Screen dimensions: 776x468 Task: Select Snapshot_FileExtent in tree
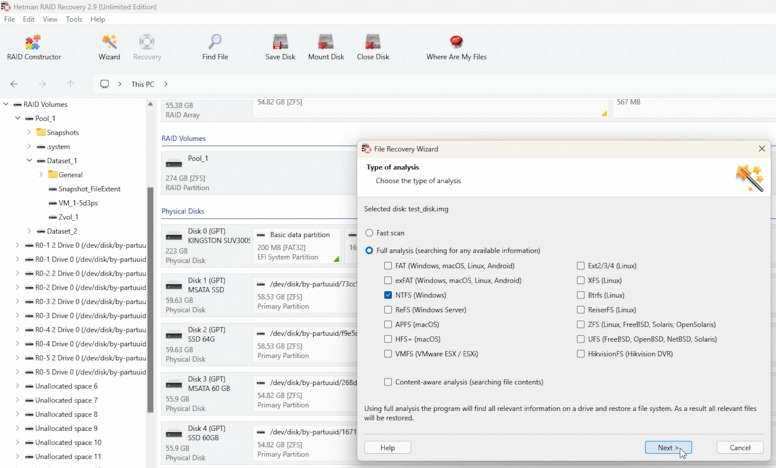pos(84,189)
